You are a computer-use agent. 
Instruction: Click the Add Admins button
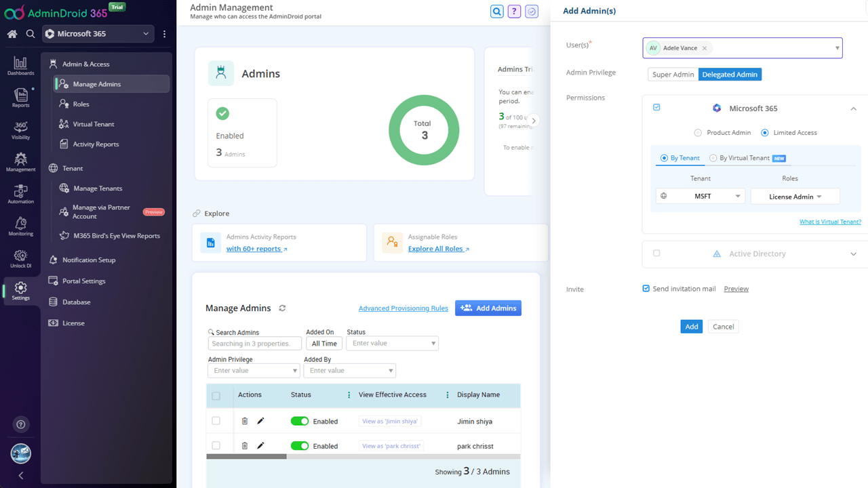(x=488, y=308)
